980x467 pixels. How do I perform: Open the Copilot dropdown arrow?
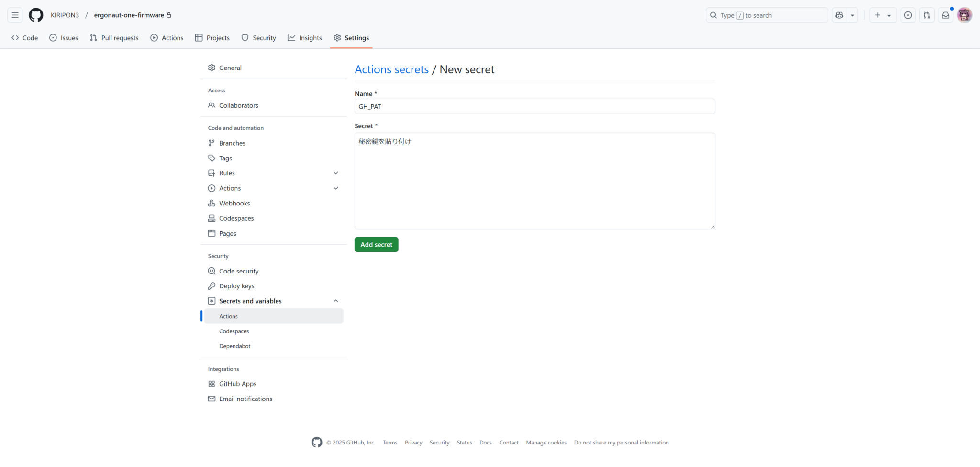click(852, 15)
